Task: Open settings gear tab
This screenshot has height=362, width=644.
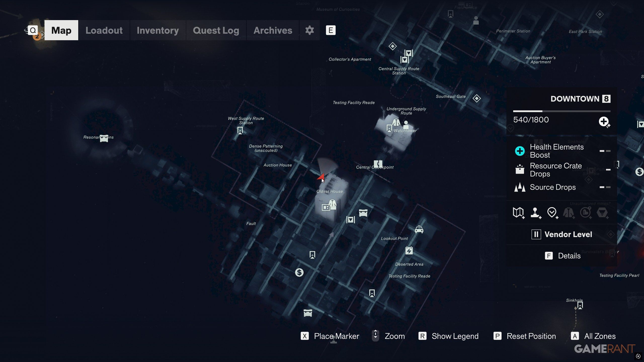Action: tap(309, 30)
